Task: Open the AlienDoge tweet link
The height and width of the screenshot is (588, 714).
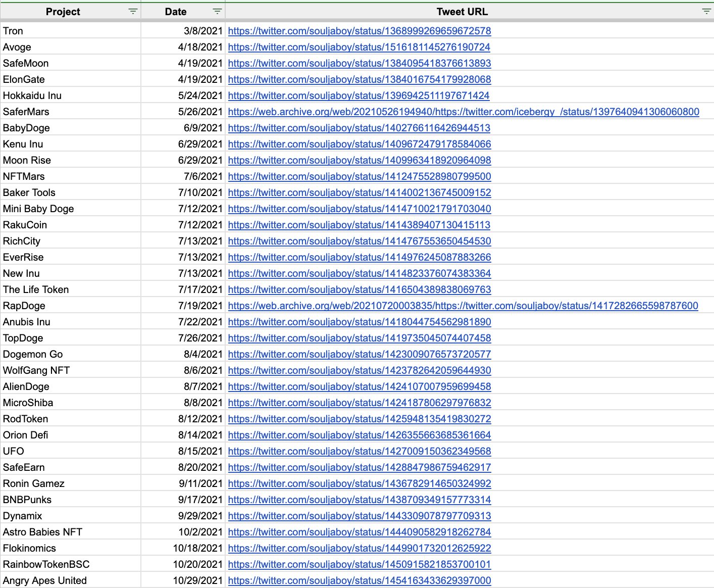Action: click(360, 386)
